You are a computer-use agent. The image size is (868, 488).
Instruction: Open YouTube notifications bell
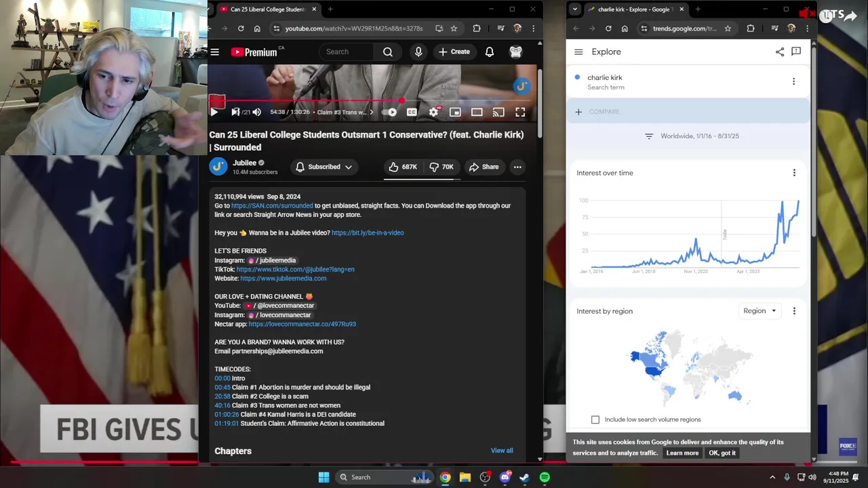click(490, 52)
